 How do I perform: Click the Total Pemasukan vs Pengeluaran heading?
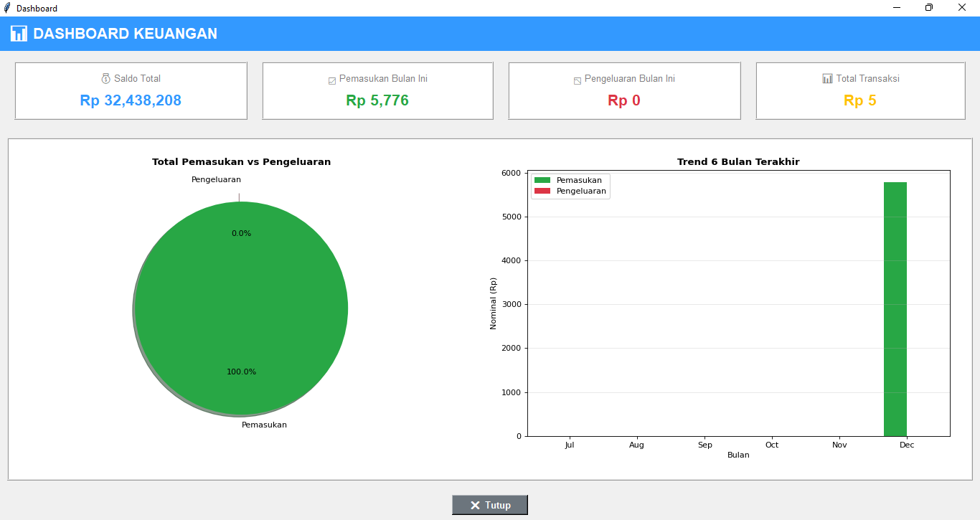pyautogui.click(x=240, y=161)
